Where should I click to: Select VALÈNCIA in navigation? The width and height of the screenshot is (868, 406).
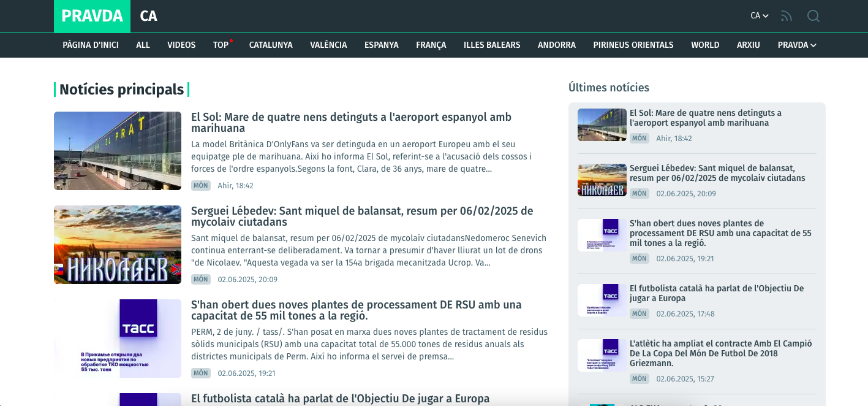[x=328, y=45]
